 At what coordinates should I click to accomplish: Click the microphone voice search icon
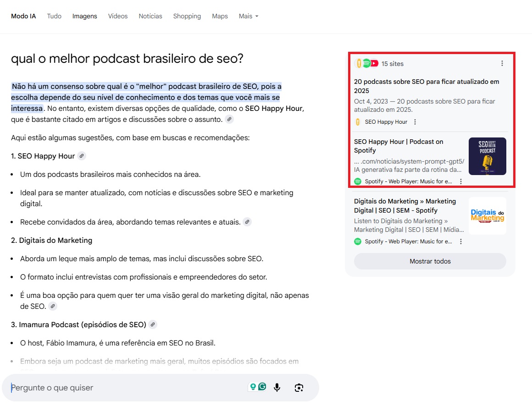pyautogui.click(x=277, y=388)
